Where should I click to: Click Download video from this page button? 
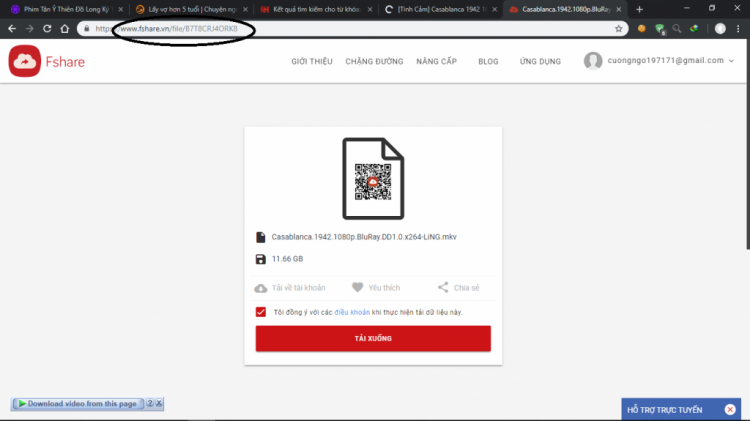(78, 404)
